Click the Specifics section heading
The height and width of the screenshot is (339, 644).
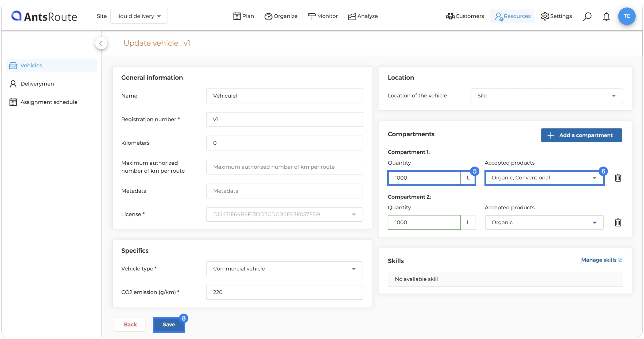(x=135, y=251)
